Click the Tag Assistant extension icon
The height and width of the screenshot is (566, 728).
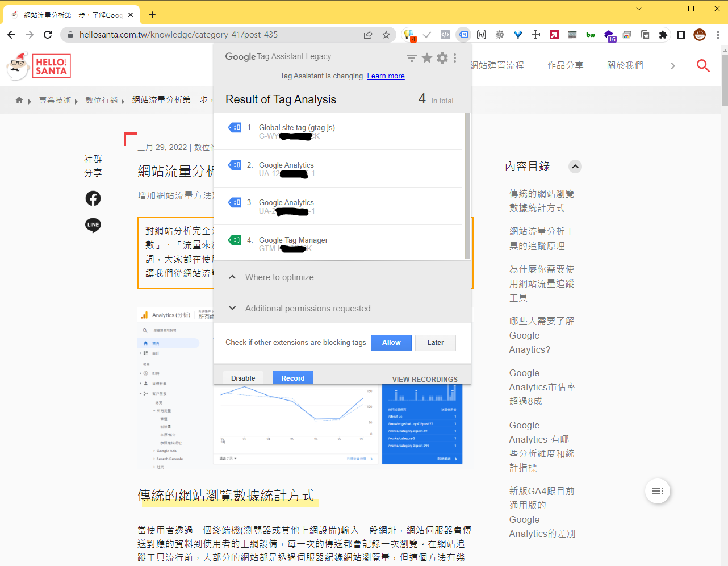(x=463, y=35)
